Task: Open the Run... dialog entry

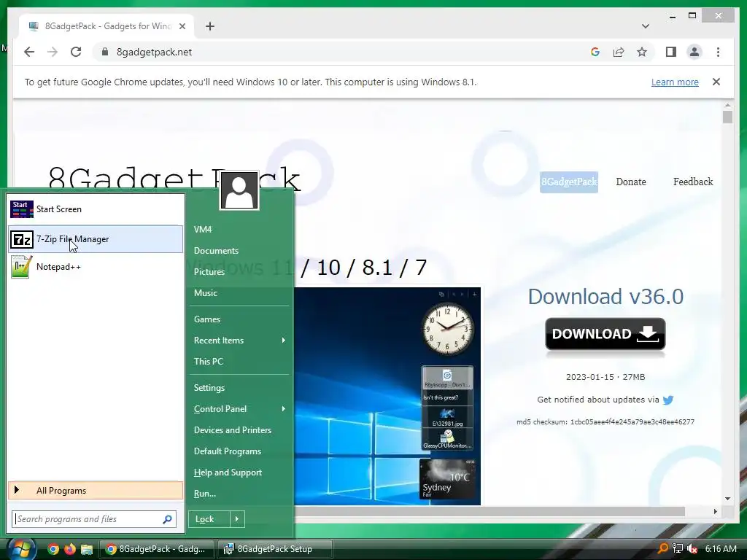Action: [x=205, y=494]
